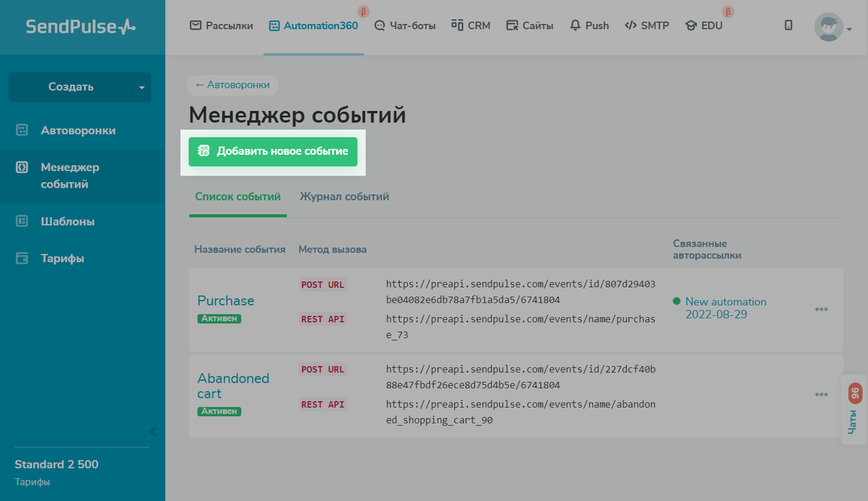Expand the Создать dropdown arrow

(142, 88)
